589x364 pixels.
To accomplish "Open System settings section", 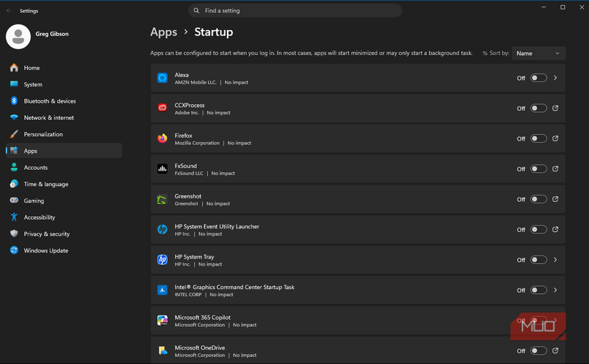I will (x=64, y=84).
